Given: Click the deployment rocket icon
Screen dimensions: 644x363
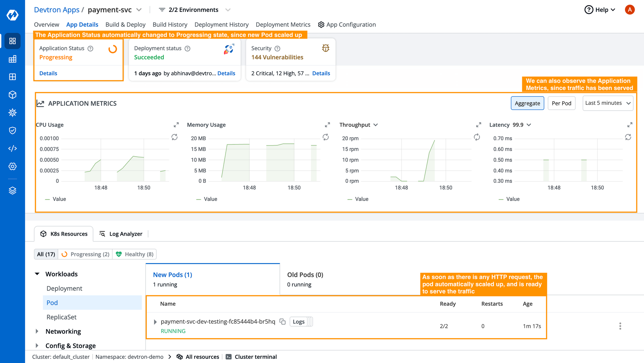Looking at the screenshot, I should pos(229,49).
